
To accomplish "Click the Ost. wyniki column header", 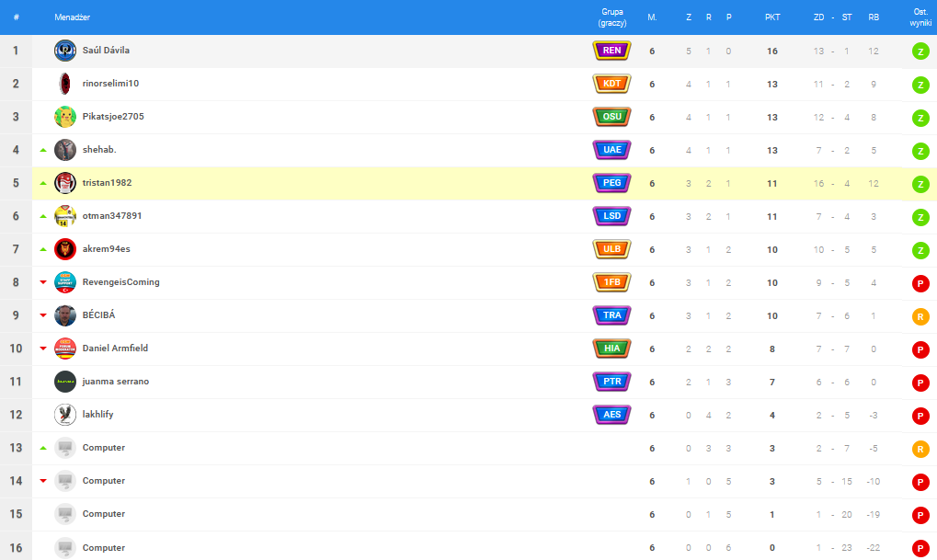I will pos(920,17).
